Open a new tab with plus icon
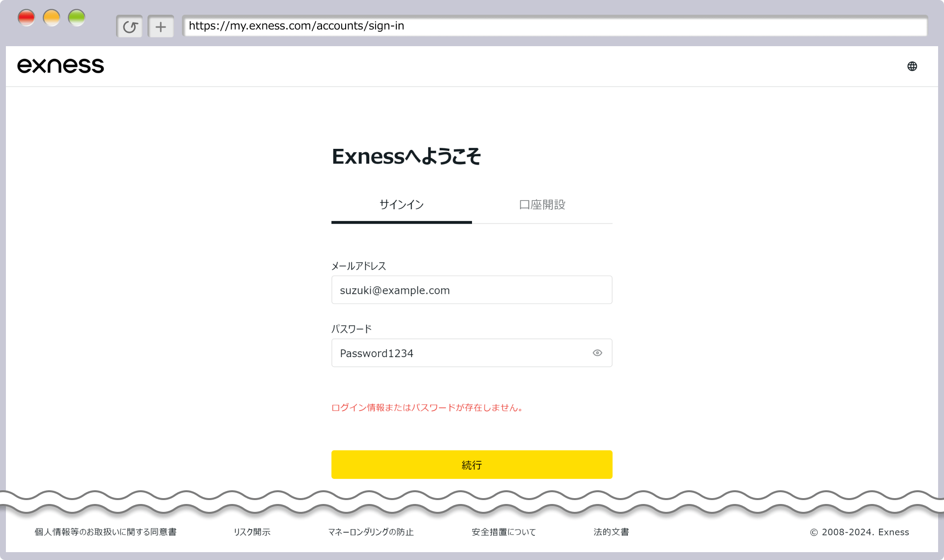This screenshot has width=944, height=560. [x=161, y=27]
